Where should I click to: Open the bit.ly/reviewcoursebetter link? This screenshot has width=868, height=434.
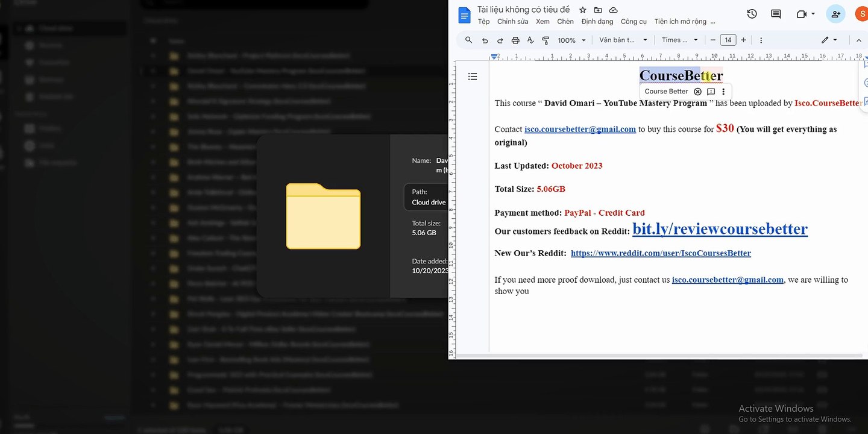(720, 229)
